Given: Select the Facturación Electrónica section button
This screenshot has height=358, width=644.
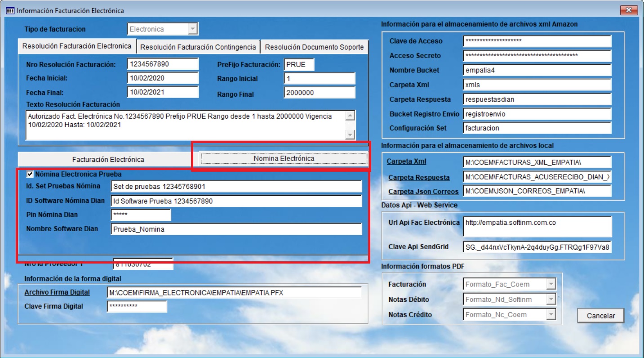Looking at the screenshot, I should coord(108,159).
